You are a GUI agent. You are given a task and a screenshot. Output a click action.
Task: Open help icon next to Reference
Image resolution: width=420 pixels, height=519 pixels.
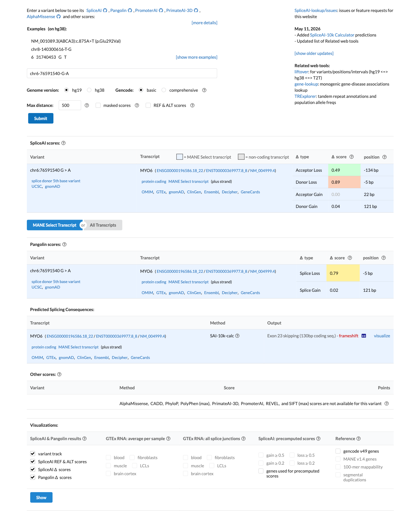coord(358,439)
